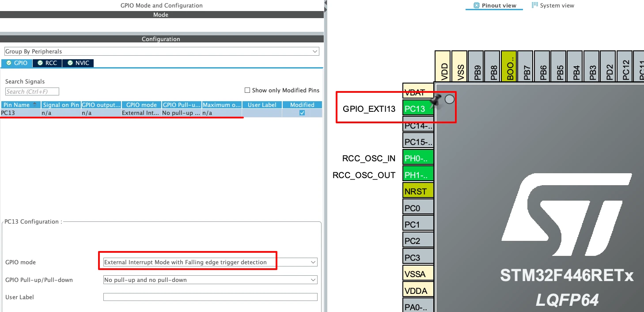This screenshot has height=312, width=644.
Task: Click the PC12 pin on the chip
Action: 625,66
